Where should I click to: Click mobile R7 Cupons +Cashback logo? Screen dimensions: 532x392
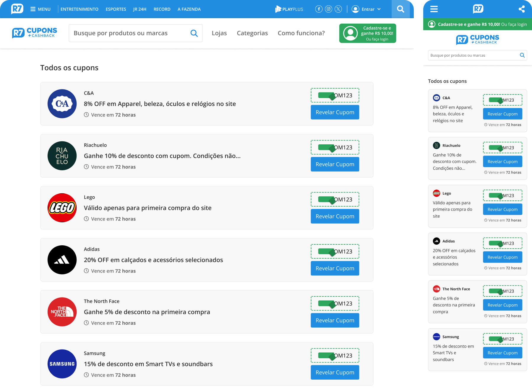tap(478, 40)
